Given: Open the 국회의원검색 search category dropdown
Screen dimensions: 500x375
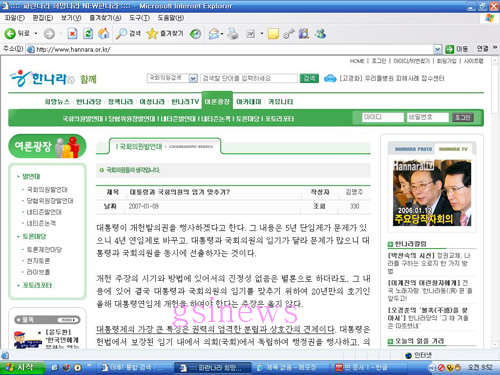Looking at the screenshot, I should [x=193, y=78].
